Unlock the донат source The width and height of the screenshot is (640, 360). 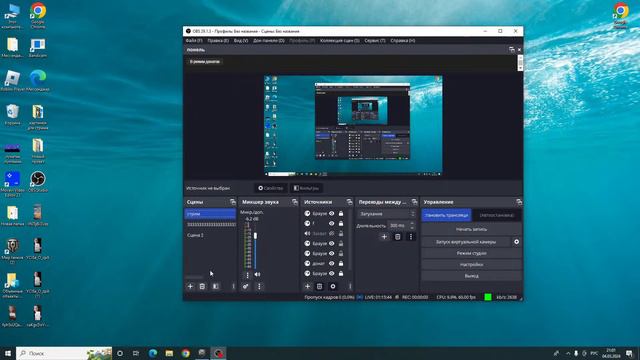tap(341, 264)
